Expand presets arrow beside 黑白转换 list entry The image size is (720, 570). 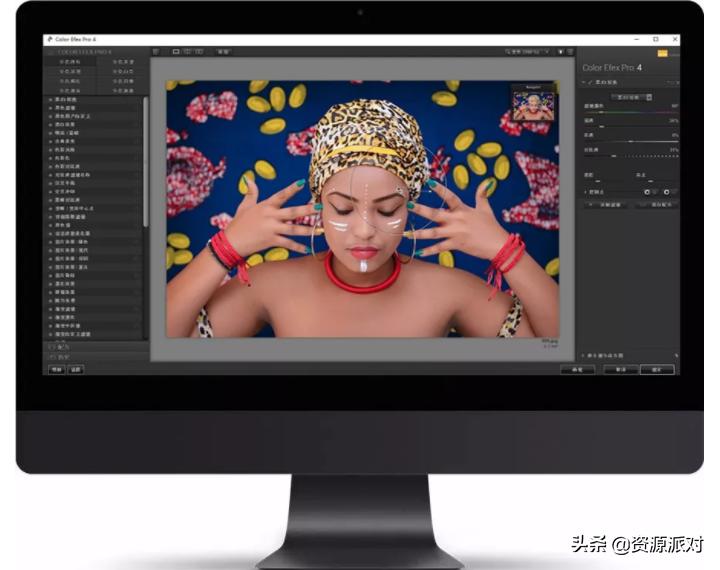click(x=137, y=99)
